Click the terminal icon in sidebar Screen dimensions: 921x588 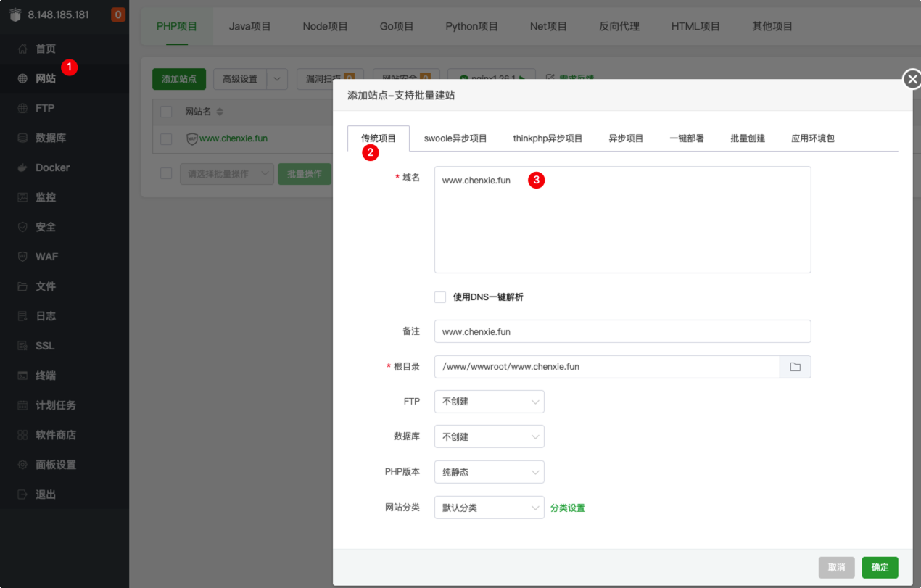pos(22,376)
